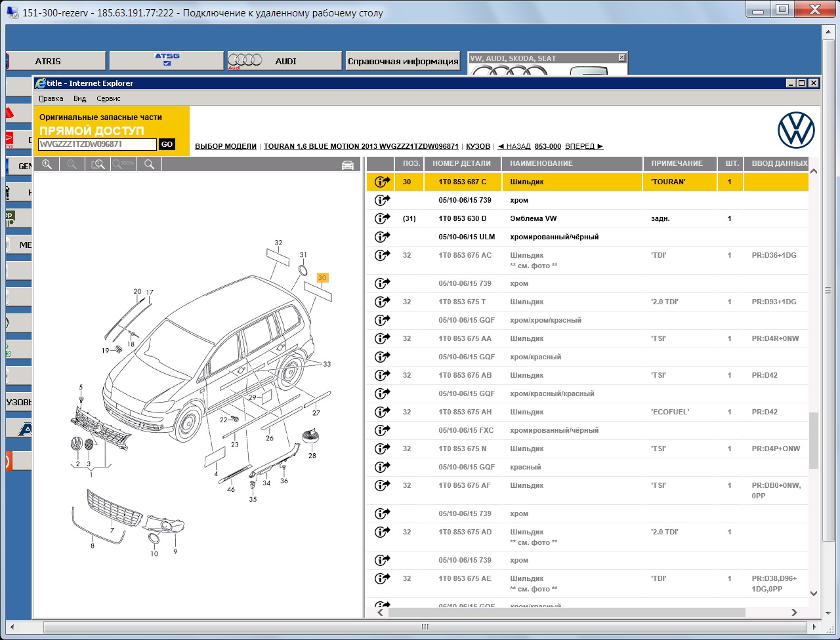840x640 pixels.
Task: Click the parts list scroll down arrow
Action: pos(814,593)
